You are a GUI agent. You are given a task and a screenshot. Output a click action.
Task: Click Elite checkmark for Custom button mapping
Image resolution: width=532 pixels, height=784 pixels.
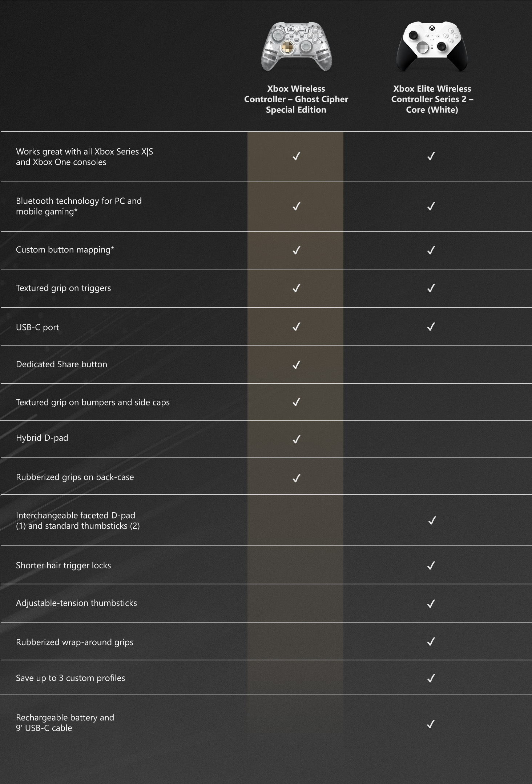coord(431,250)
